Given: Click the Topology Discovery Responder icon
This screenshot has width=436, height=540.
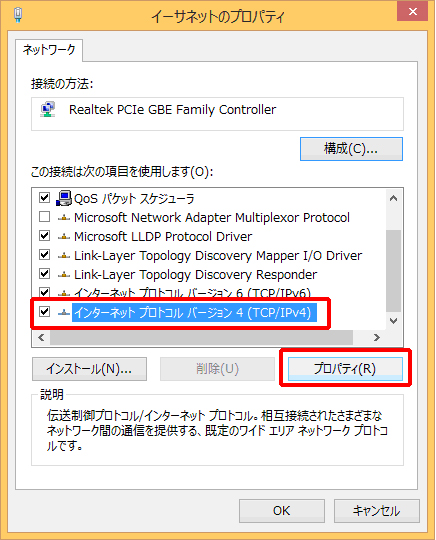Looking at the screenshot, I should point(64,275).
